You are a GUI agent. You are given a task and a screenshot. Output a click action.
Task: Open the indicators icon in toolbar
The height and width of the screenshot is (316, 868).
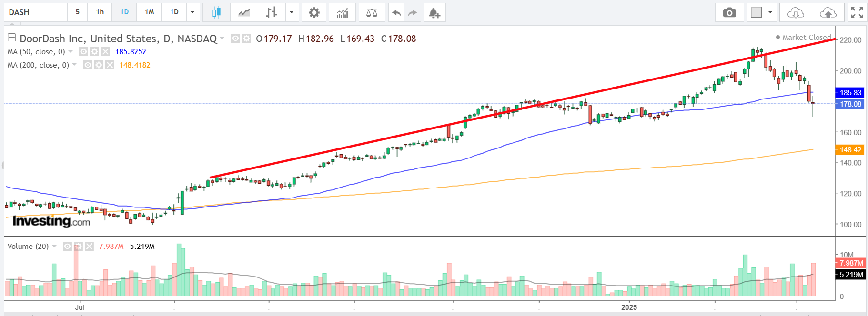pos(342,12)
